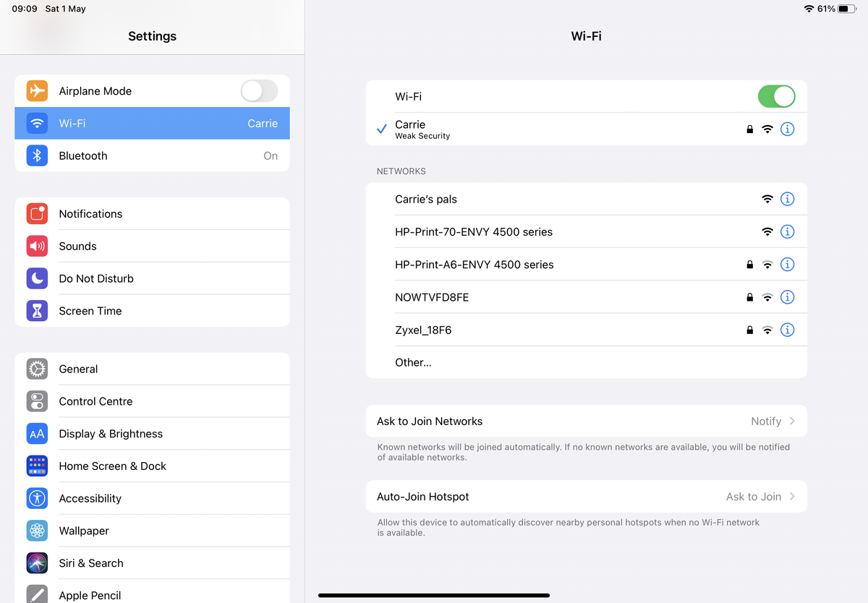
Task: Click the Sounds speaker icon
Action: [37, 246]
